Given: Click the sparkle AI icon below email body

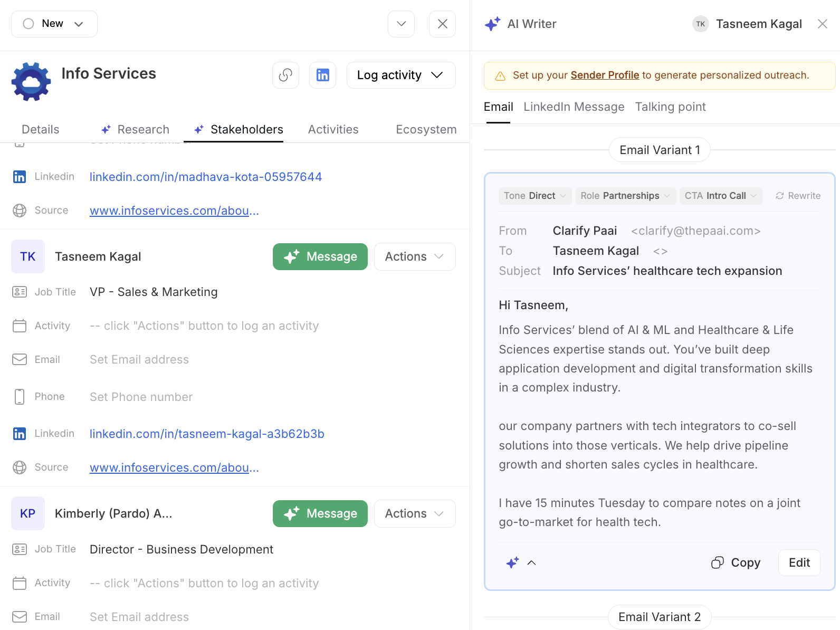Looking at the screenshot, I should [512, 562].
